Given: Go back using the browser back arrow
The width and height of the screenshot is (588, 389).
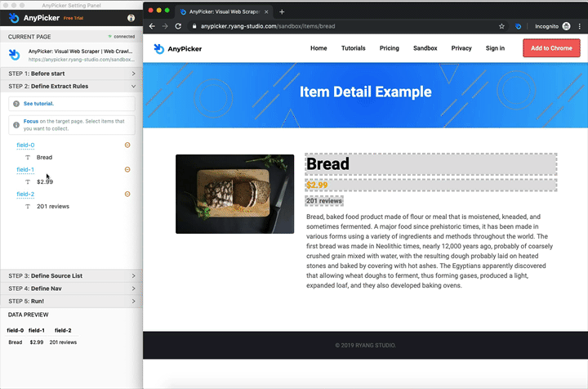Looking at the screenshot, I should pyautogui.click(x=152, y=26).
